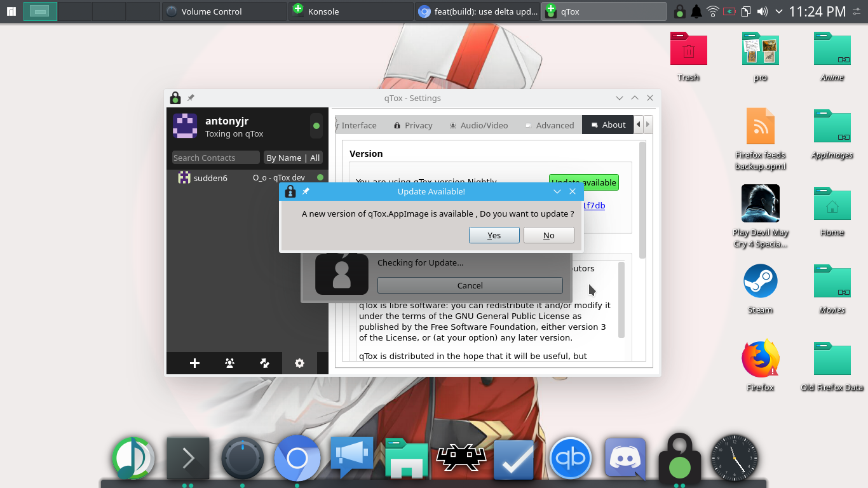Launch Discord from the dock
This screenshot has height=488, width=868.
pos(625,458)
